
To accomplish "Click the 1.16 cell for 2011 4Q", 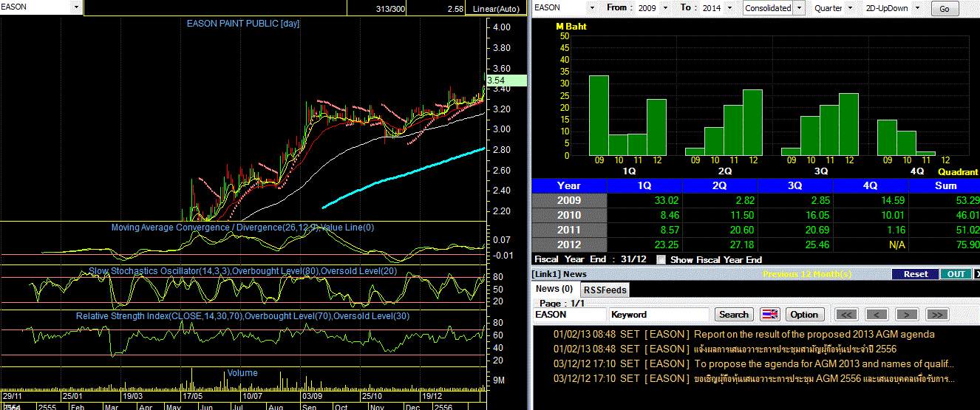I will tap(871, 230).
